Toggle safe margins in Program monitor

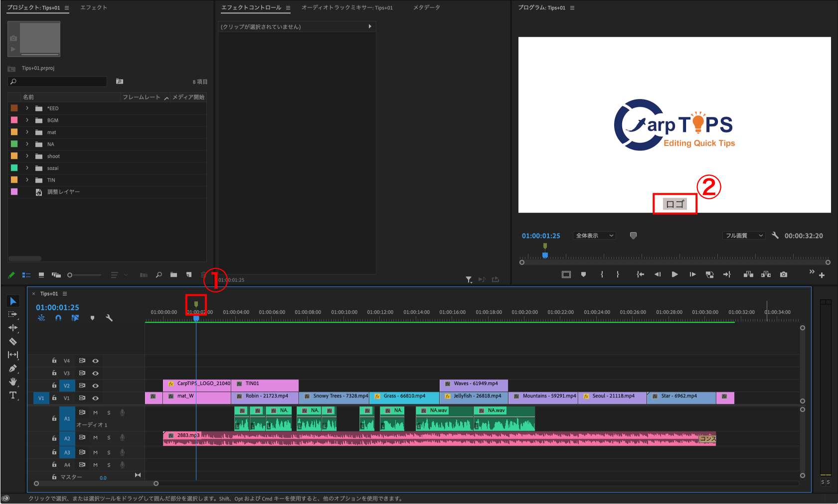[x=566, y=274]
